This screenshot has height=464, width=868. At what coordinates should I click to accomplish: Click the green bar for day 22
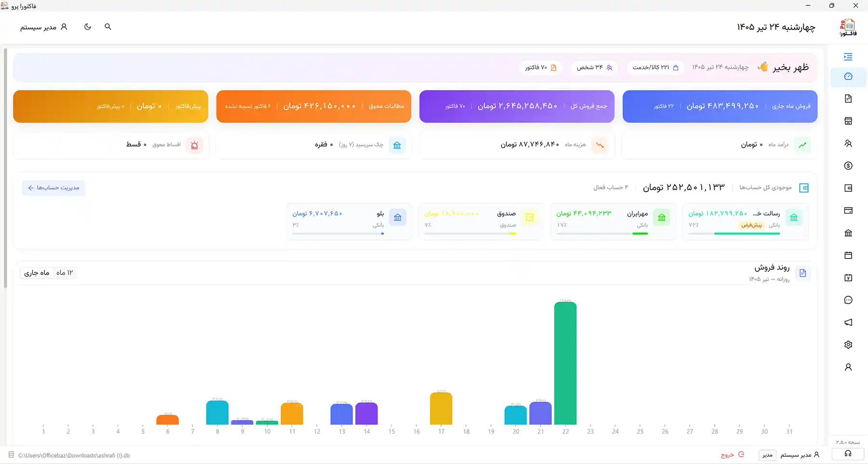click(x=565, y=363)
